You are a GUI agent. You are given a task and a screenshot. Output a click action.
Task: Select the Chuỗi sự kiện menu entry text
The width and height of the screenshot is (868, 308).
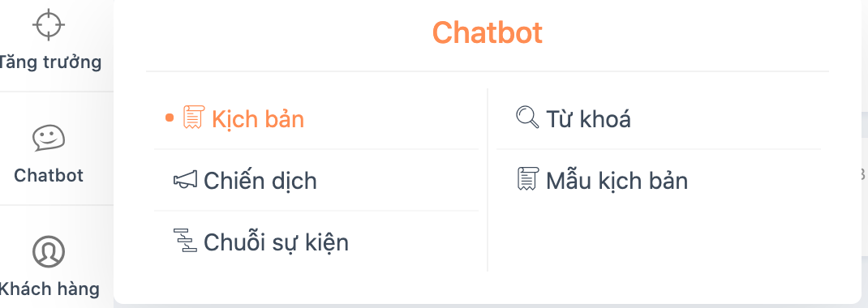[277, 242]
